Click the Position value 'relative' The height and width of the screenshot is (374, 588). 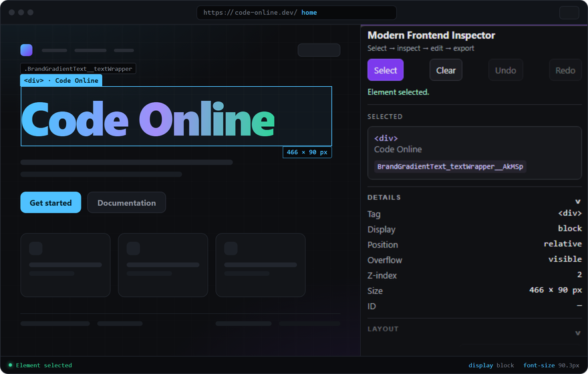pos(563,244)
